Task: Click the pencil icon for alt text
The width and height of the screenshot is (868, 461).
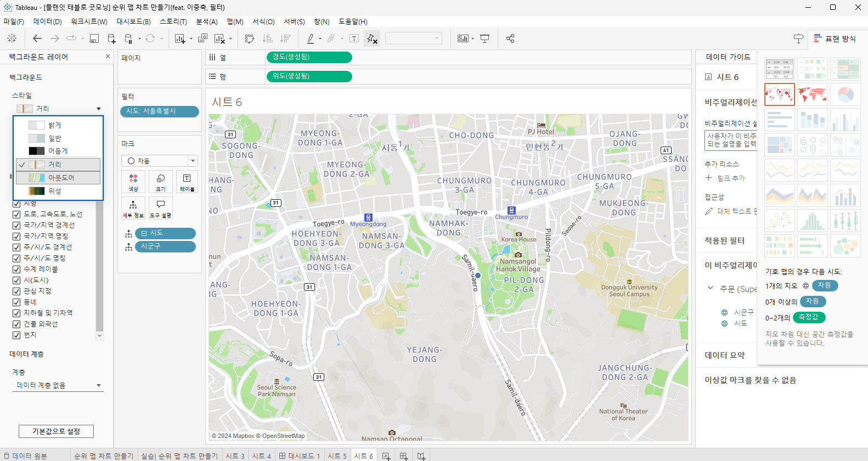Action: [709, 211]
